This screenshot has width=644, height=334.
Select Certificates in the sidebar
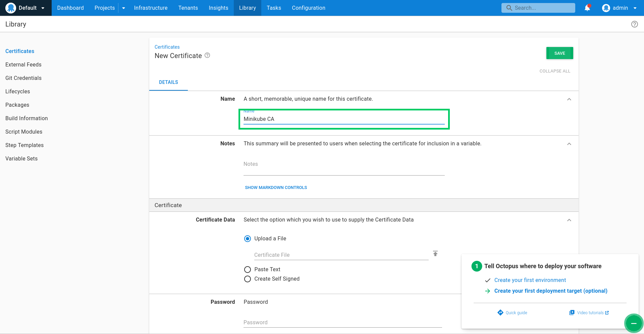(x=20, y=51)
